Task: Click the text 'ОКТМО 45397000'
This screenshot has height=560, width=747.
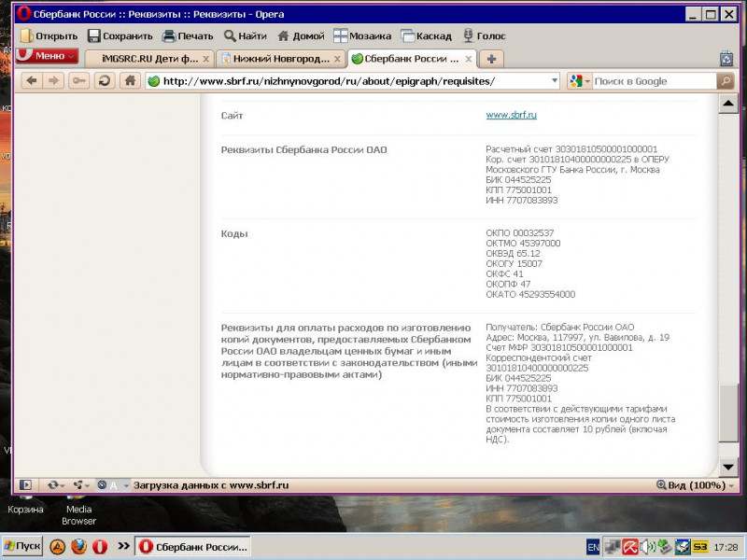Action: 523,244
